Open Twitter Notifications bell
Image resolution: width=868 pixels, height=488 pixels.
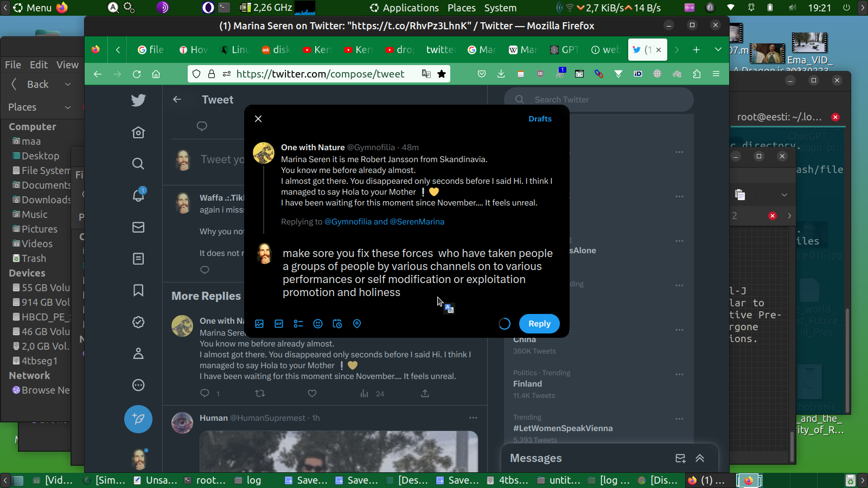pyautogui.click(x=138, y=195)
